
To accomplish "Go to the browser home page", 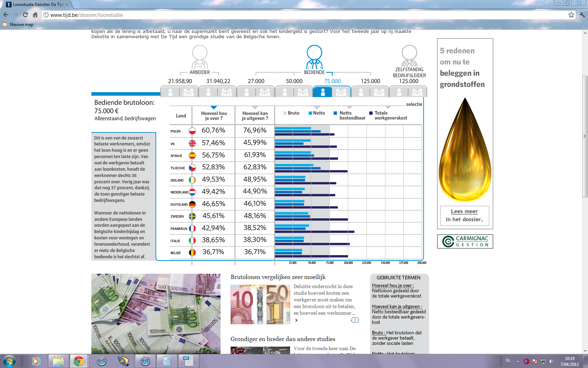I will pos(35,15).
